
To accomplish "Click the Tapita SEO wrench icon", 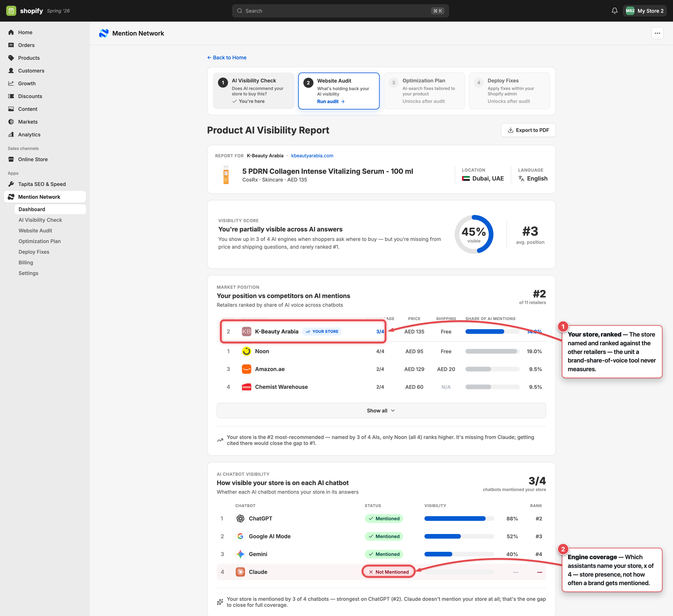I will tap(11, 184).
